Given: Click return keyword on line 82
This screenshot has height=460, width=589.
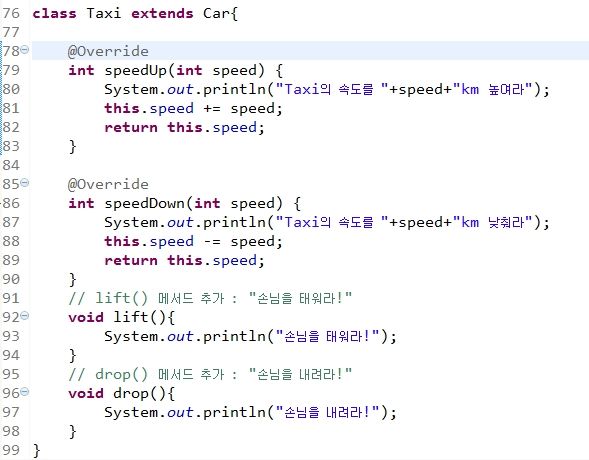Looking at the screenshot, I should coord(131,128).
